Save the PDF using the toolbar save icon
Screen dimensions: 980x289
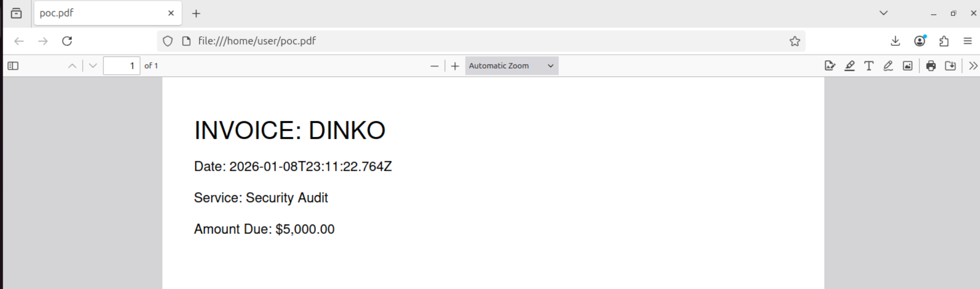pos(950,66)
